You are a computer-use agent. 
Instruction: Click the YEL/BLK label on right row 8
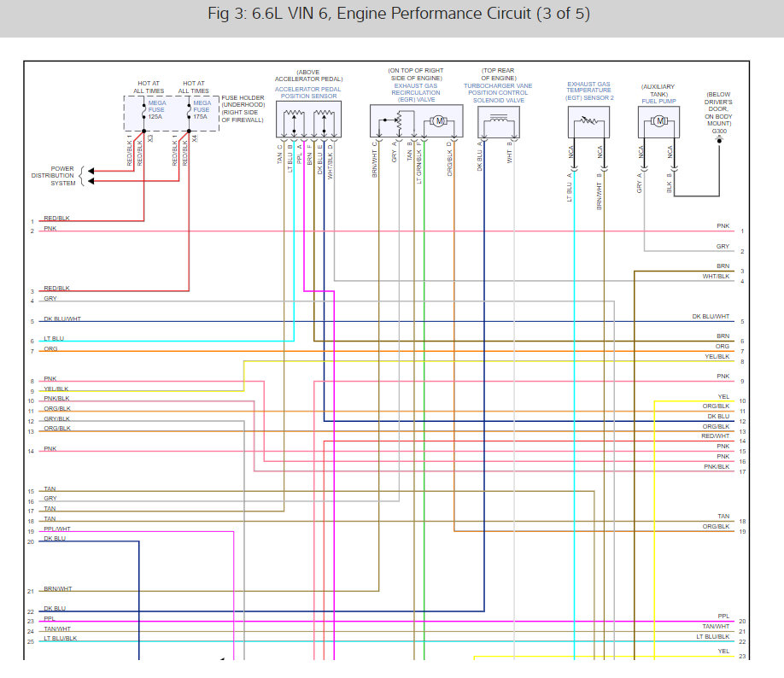tap(717, 356)
